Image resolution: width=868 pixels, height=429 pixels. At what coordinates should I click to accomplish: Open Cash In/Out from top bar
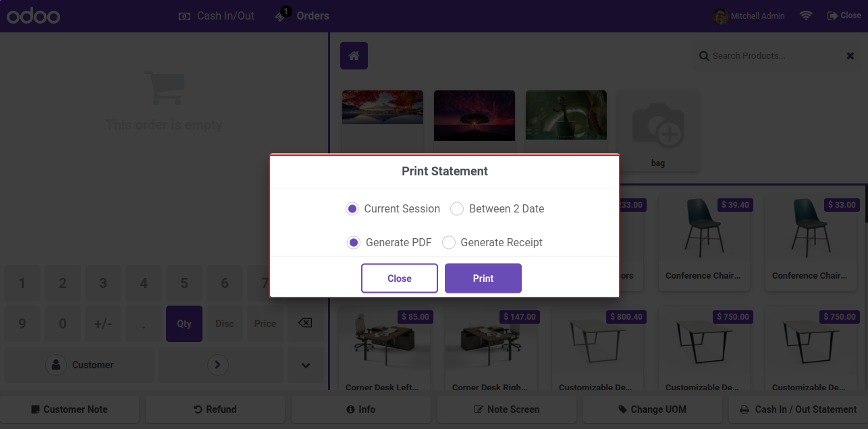coord(216,16)
